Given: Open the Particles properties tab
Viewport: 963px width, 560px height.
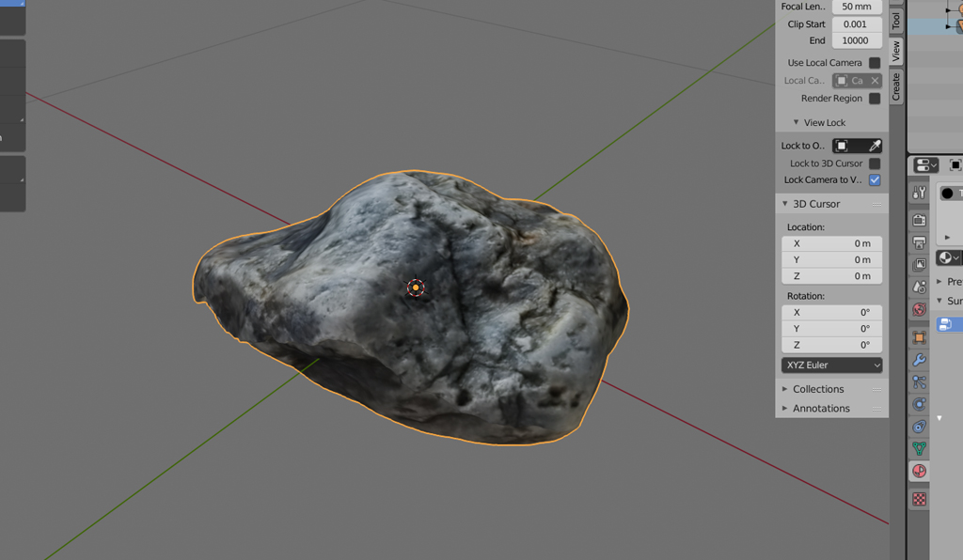Looking at the screenshot, I should pos(919,382).
